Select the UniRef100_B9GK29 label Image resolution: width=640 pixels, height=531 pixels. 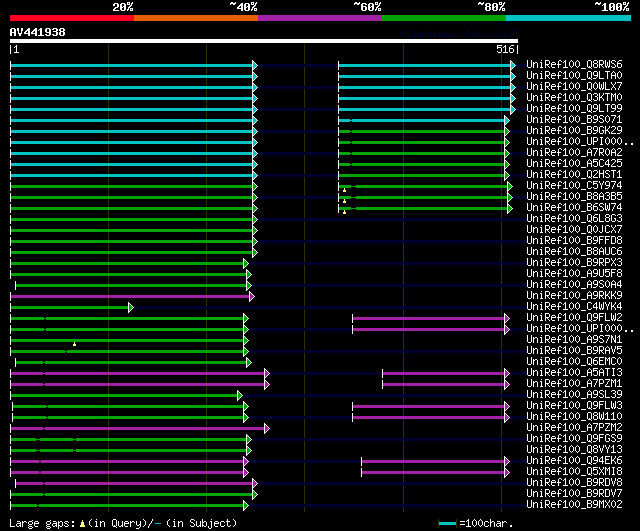(x=574, y=131)
